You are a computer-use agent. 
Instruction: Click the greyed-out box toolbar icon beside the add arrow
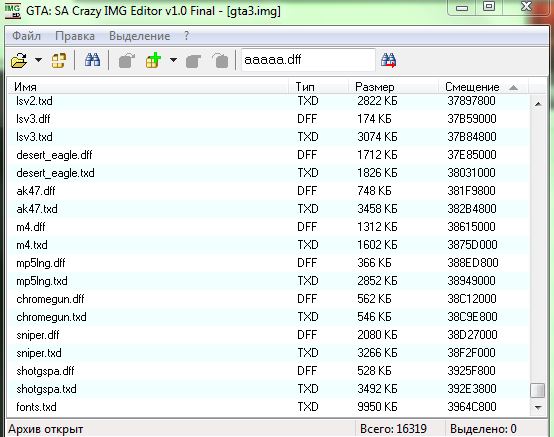(193, 61)
